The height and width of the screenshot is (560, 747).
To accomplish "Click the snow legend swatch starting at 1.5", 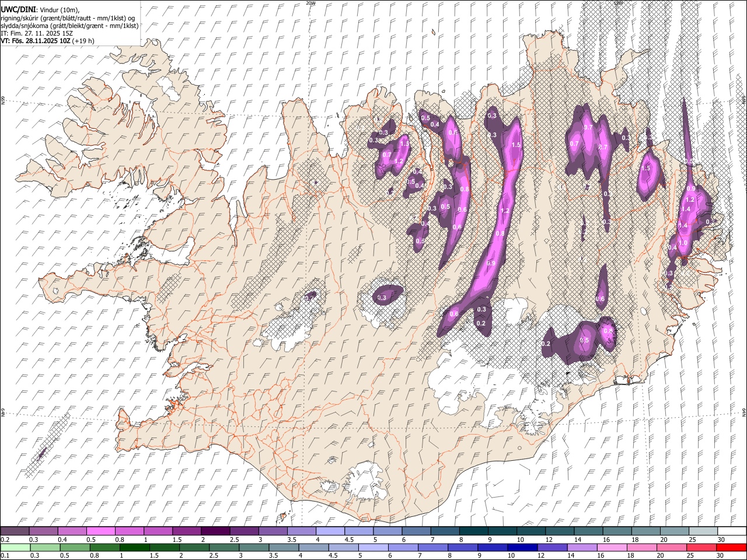I will pyautogui.click(x=186, y=531).
